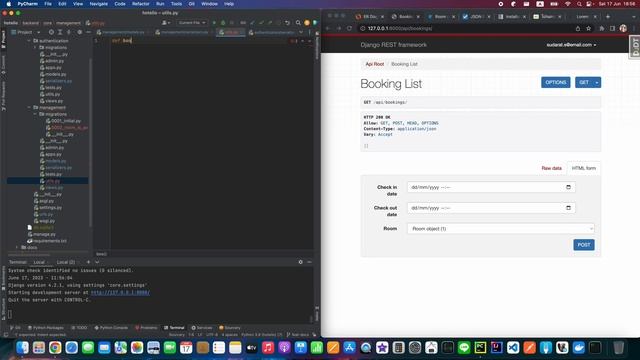Image resolution: width=640 pixels, height=360 pixels.
Task: Open calendar picker for Check out date
Action: pos(568,208)
